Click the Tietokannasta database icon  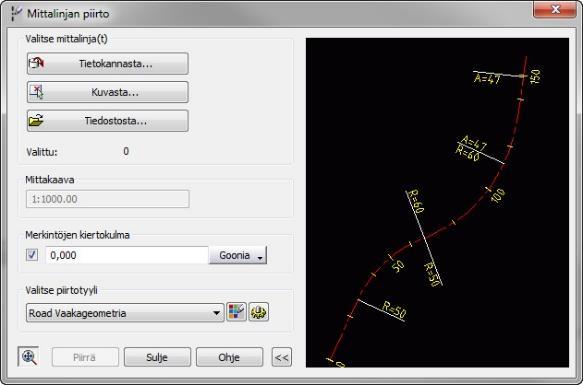(x=36, y=63)
